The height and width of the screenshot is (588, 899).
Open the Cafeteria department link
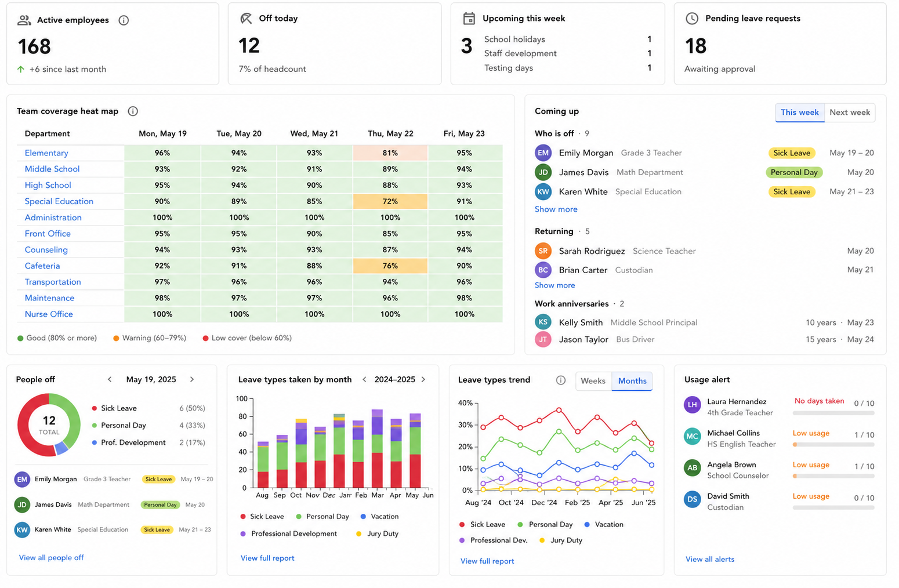42,266
